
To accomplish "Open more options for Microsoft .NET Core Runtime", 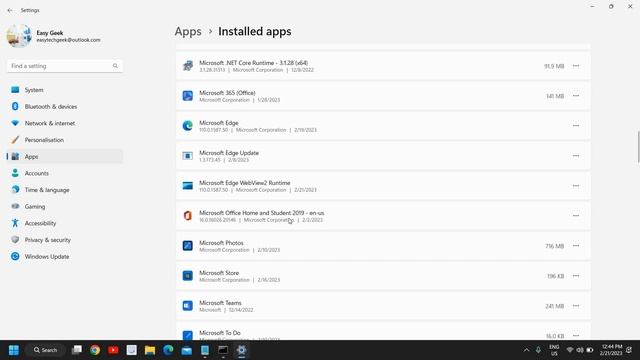I will tap(576, 66).
